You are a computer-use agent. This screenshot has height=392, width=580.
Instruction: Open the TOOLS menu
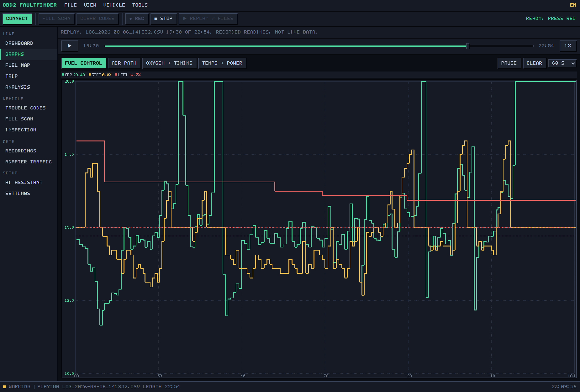point(140,5)
